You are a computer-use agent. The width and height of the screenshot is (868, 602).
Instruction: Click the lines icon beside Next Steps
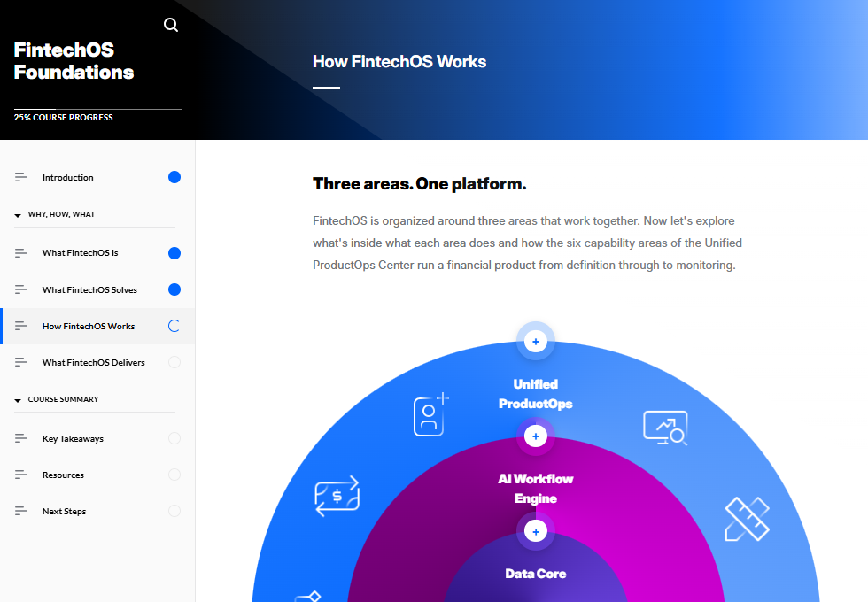point(21,512)
